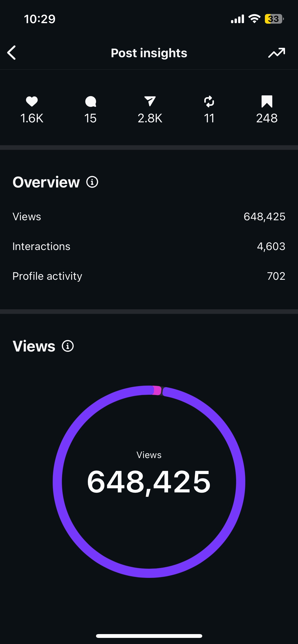Tap the home indicator bar
Viewport: 298px width, 644px height.
pos(149,636)
